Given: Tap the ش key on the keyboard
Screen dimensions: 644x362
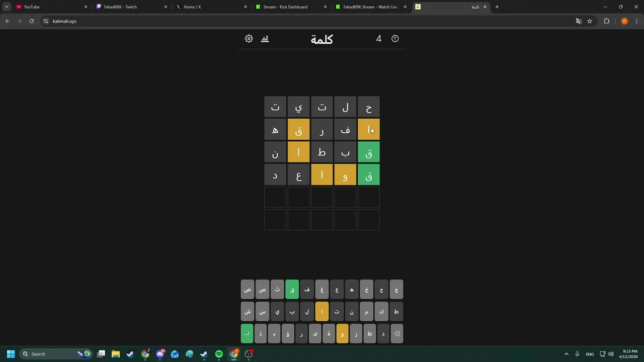Looking at the screenshot, I should [248, 311].
